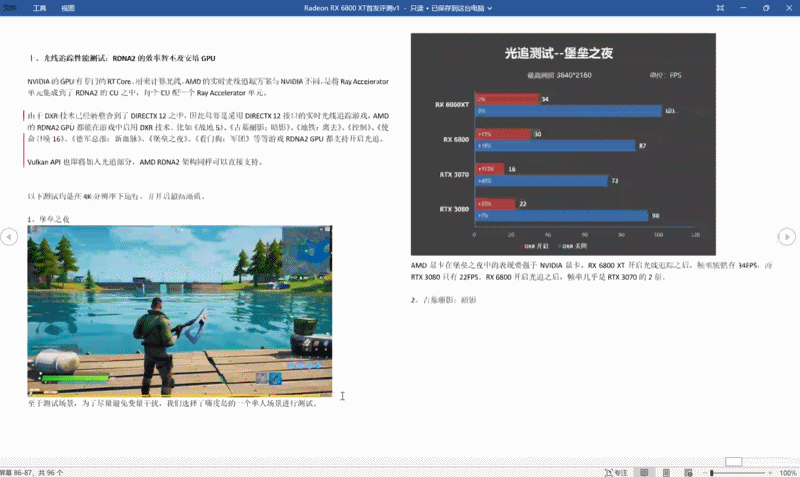This screenshot has width=800, height=477.
Task: Click the 'DXR 开启' legend entry in chart
Action: [534, 246]
